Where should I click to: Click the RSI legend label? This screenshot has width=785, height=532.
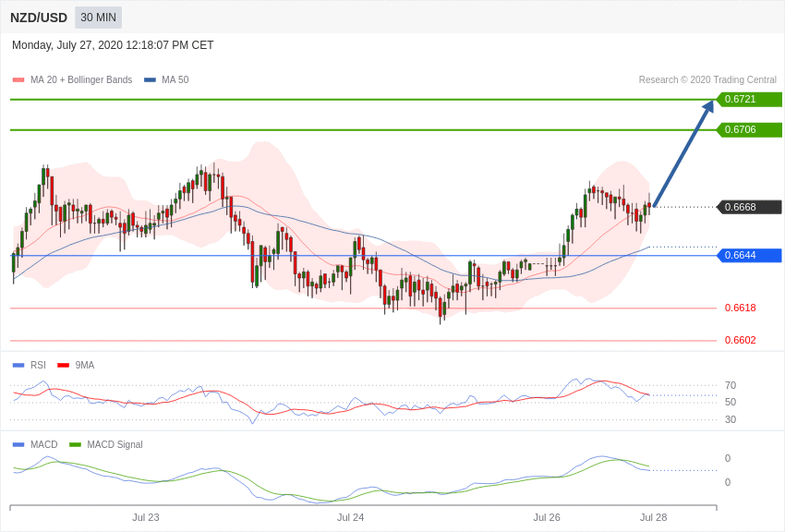pyautogui.click(x=38, y=366)
